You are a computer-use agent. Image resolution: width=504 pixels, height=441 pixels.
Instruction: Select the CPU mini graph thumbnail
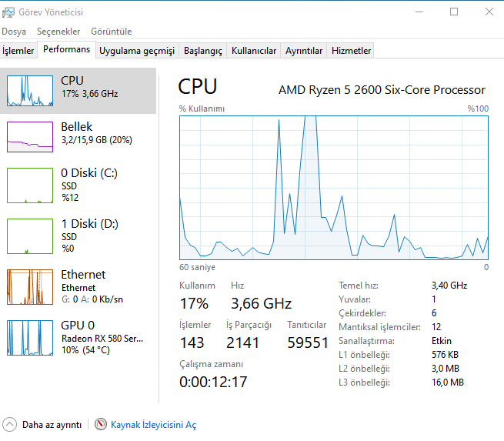pos(30,91)
